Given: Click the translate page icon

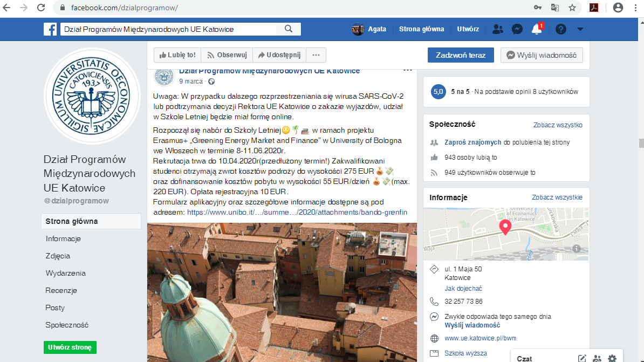Looking at the screenshot, I should click(x=555, y=8).
